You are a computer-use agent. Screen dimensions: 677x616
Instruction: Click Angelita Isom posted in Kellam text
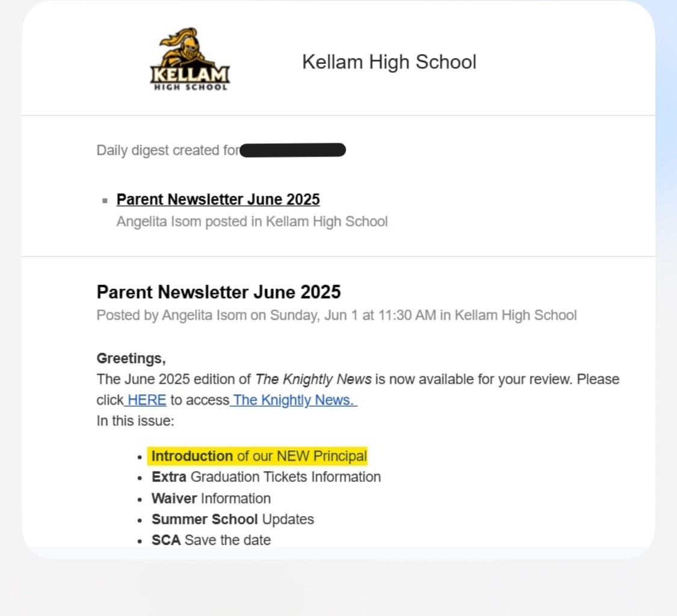click(x=252, y=222)
